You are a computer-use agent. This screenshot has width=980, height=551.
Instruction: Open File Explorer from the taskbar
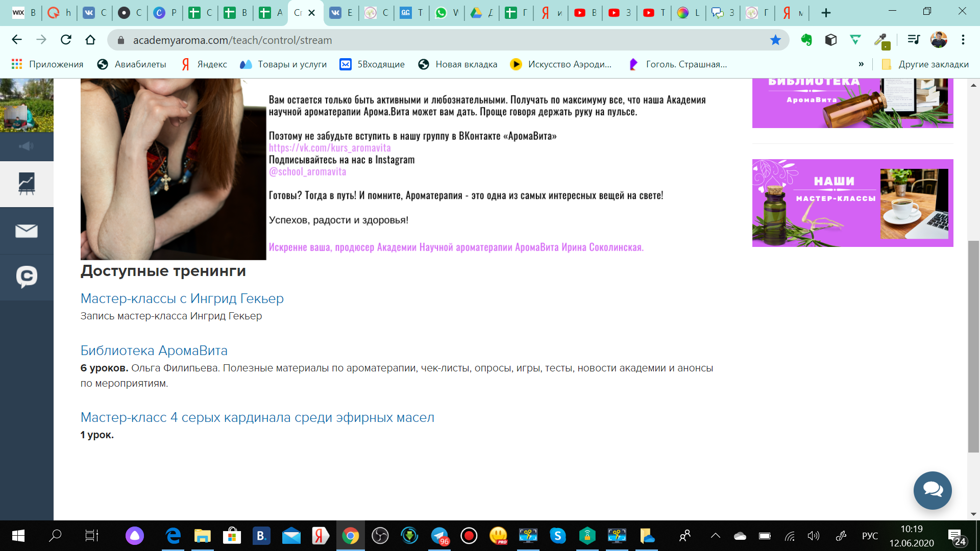coord(203,536)
